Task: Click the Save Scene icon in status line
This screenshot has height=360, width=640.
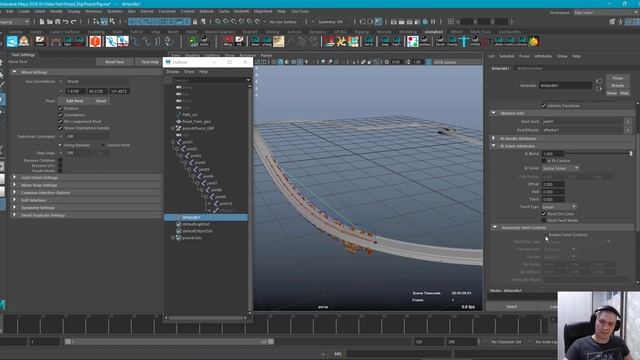Action: (x=58, y=22)
